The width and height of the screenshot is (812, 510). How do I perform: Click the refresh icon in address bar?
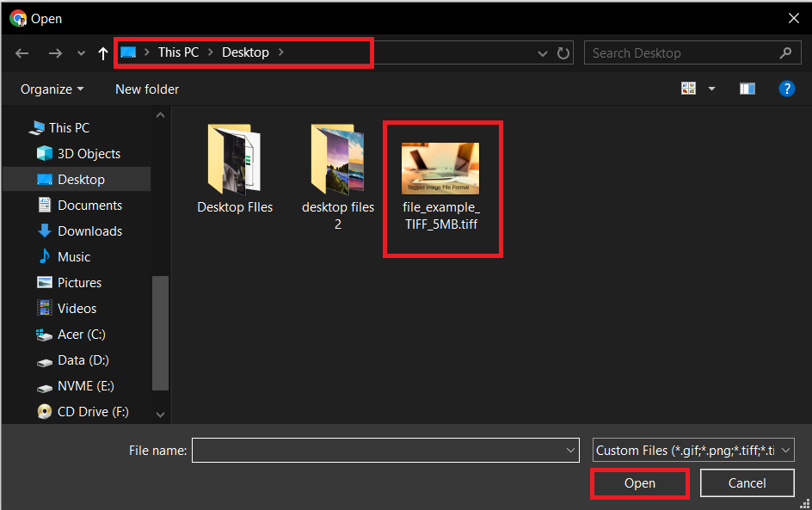563,52
